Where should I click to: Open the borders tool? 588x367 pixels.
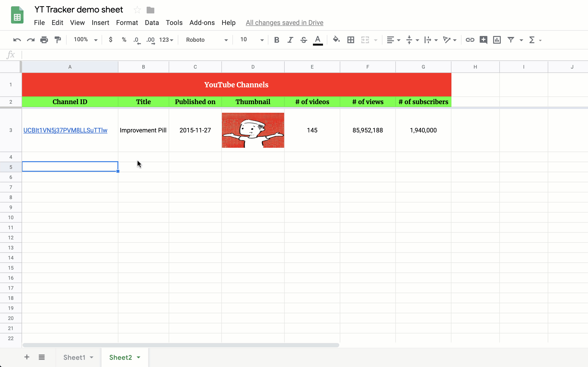[351, 40]
